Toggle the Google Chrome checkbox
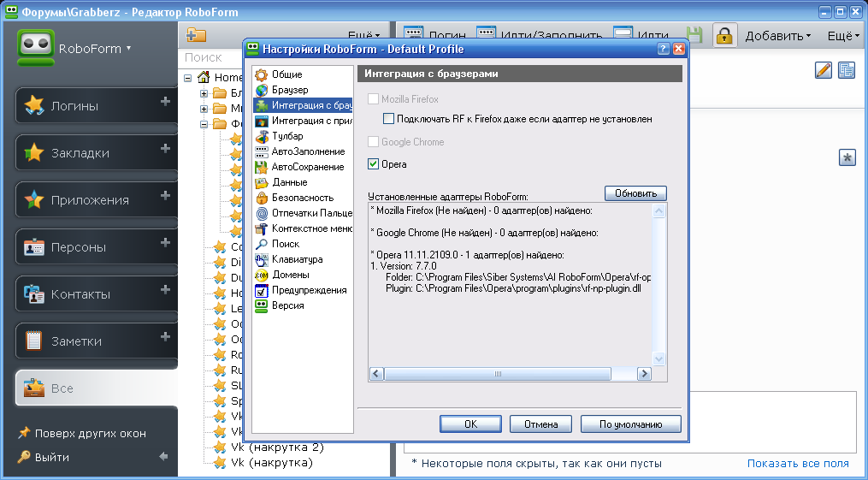This screenshot has height=480, width=868. coord(374,142)
